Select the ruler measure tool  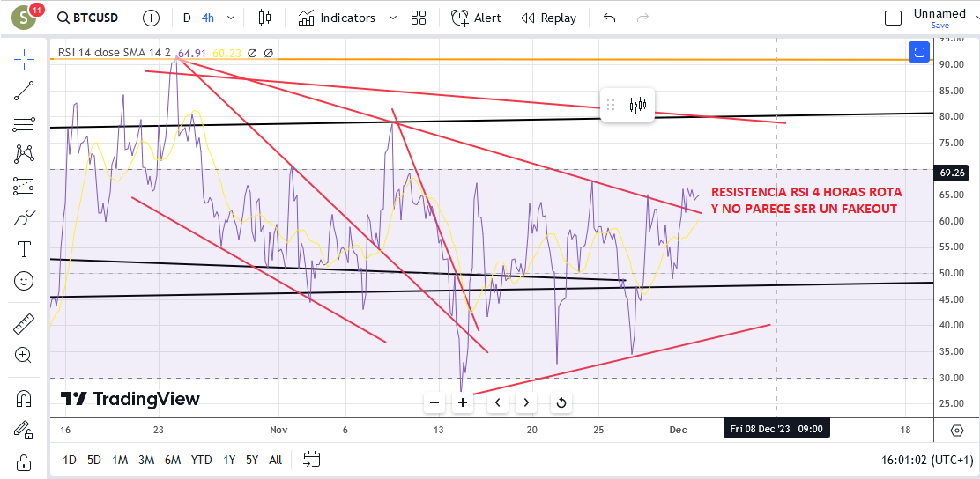click(24, 324)
